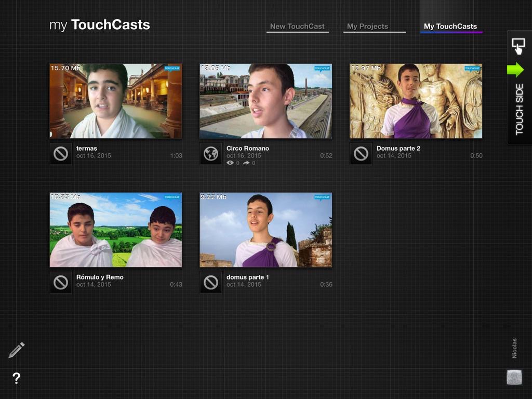Switch to the New TouchCast tab
Viewport: 532px width, 399px height.
pyautogui.click(x=297, y=26)
